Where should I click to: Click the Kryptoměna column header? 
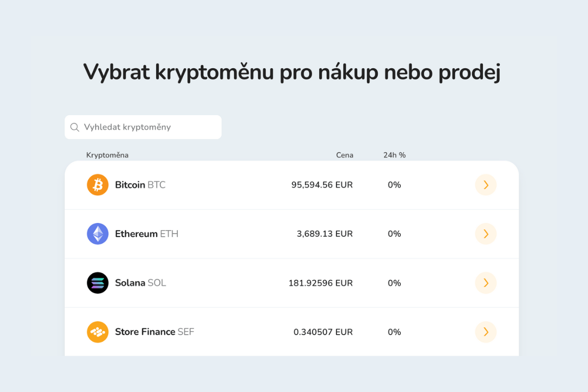[107, 155]
